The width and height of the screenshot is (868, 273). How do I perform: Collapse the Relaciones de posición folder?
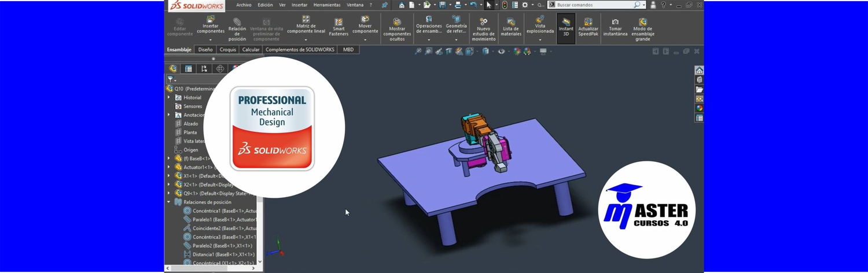170,202
